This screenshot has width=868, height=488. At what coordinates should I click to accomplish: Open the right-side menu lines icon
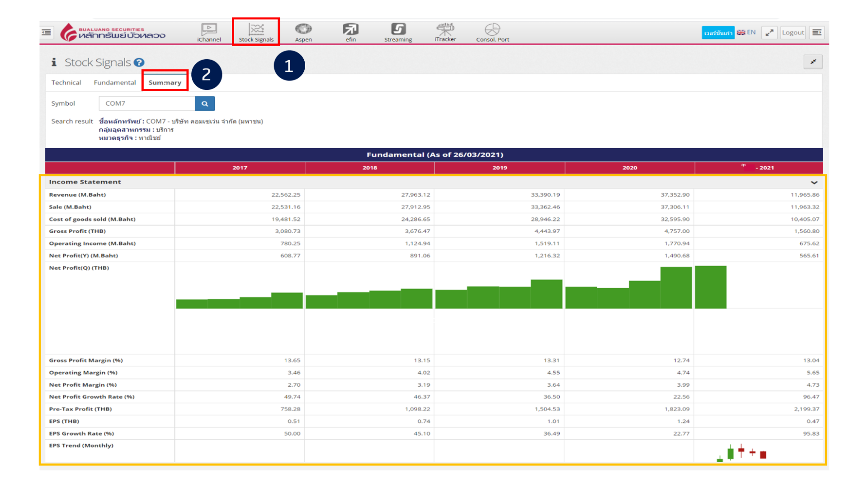[x=817, y=33]
